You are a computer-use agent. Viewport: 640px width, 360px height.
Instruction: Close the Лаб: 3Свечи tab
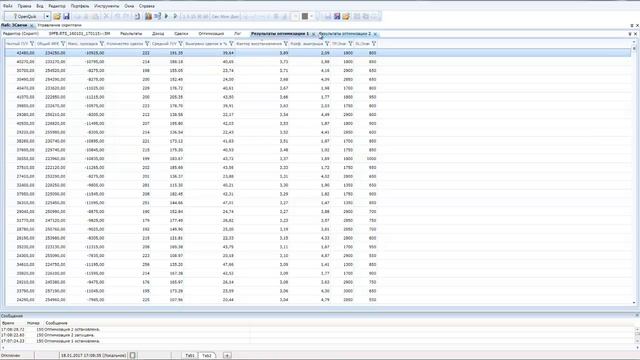[31, 25]
